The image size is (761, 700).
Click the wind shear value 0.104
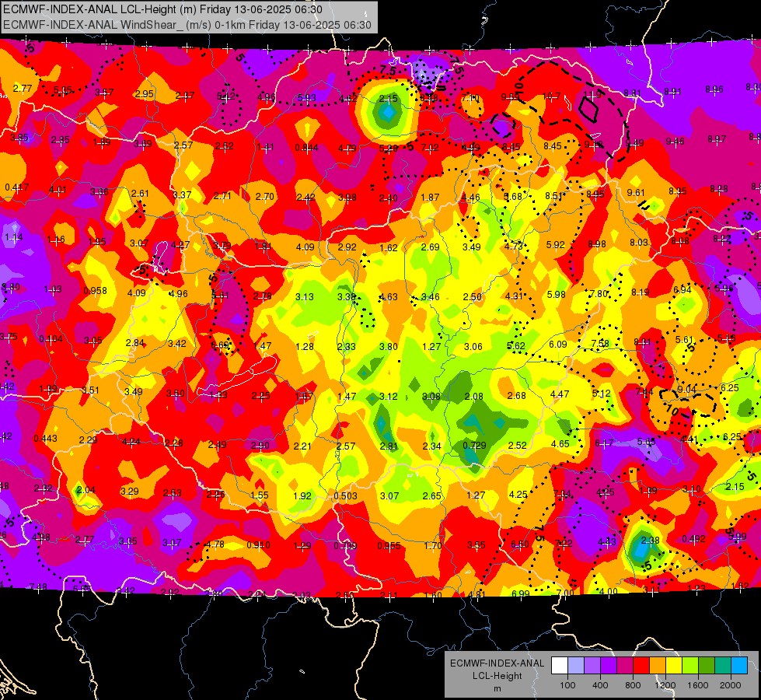(x=51, y=338)
